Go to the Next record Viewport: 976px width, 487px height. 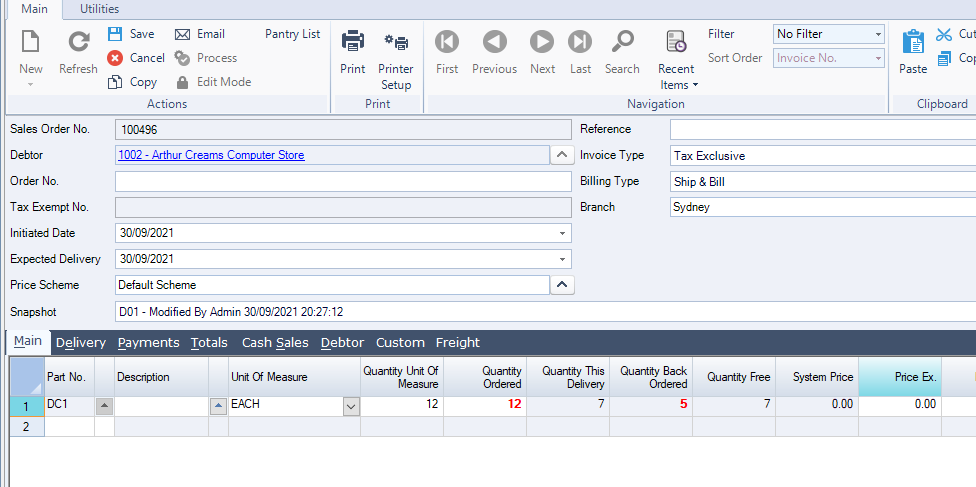pos(542,42)
